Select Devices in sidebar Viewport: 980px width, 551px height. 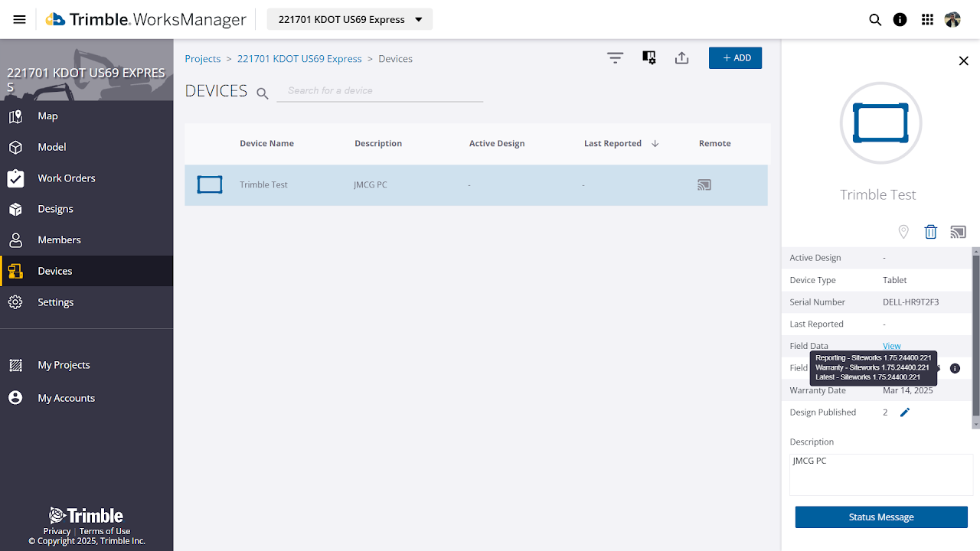pos(87,271)
